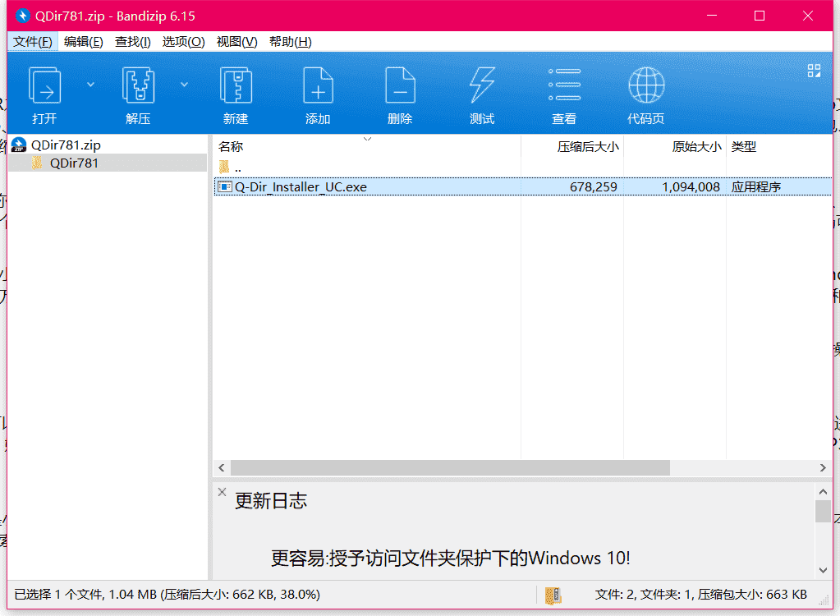Image resolution: width=840 pixels, height=616 pixels.
Task: Sort by the 压缩后大小 column header
Action: click(x=572, y=146)
